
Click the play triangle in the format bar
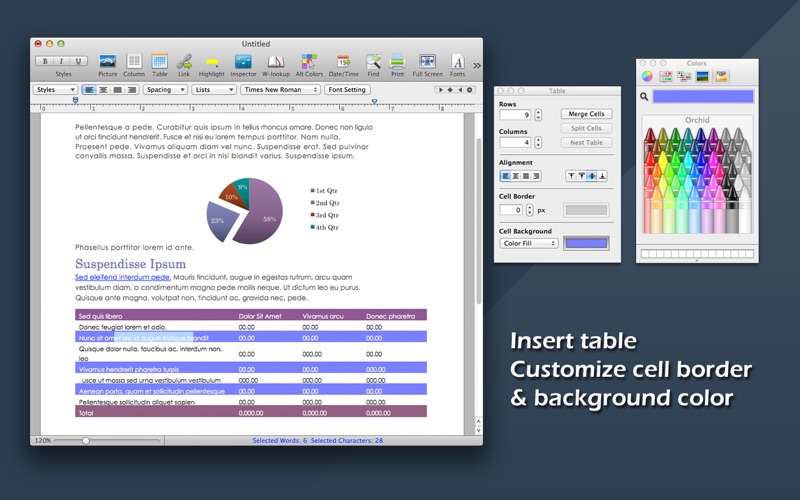440,90
